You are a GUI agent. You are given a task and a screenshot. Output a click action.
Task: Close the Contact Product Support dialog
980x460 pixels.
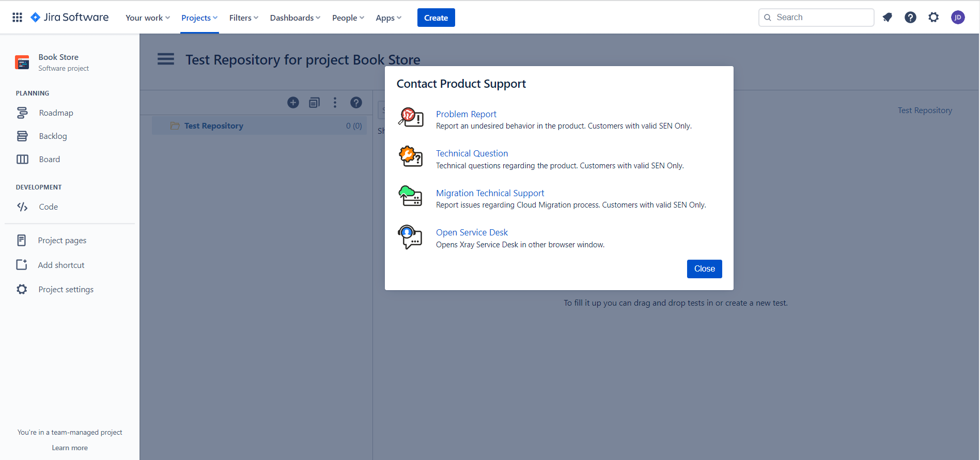705,268
